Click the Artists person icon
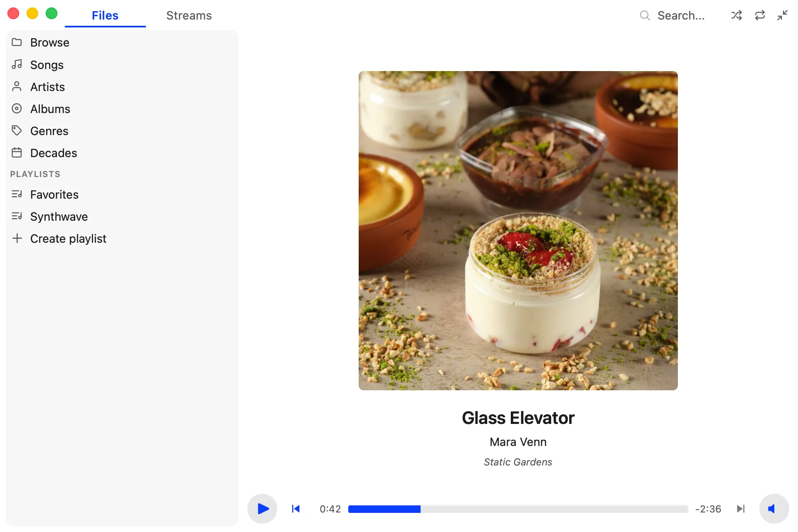The height and width of the screenshot is (532, 798). click(x=17, y=86)
